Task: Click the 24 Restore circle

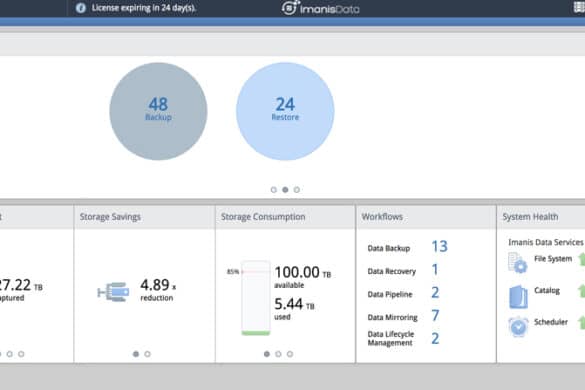Action: coord(285,111)
